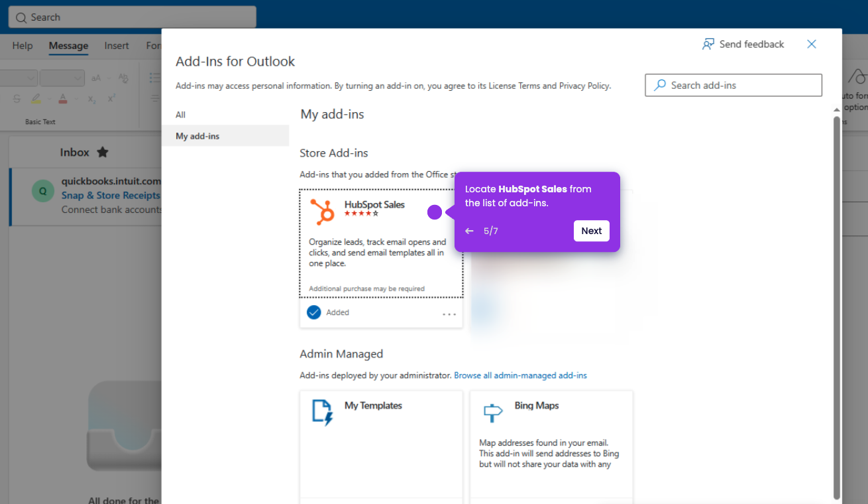The height and width of the screenshot is (504, 868).
Task: Click the bullet list icon in ribbon
Action: click(155, 78)
